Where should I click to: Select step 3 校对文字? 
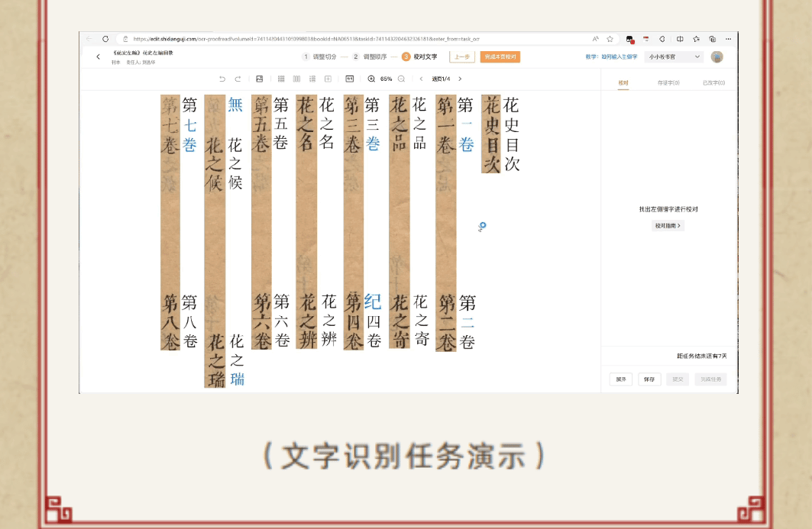coord(420,57)
